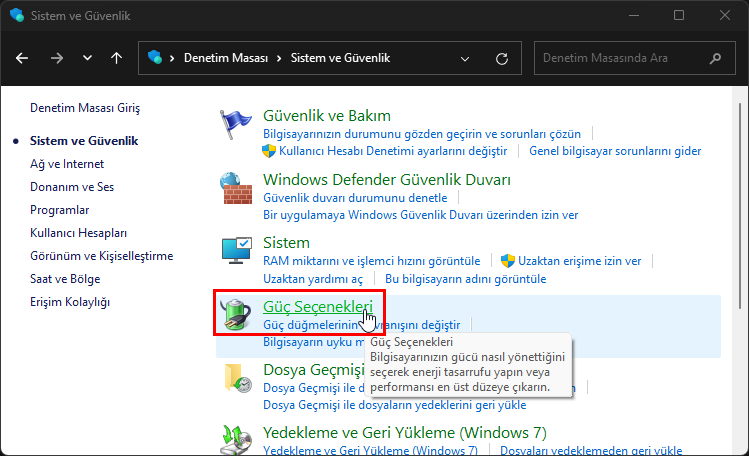Open Güç Seçenekleri heading

pyautogui.click(x=318, y=307)
